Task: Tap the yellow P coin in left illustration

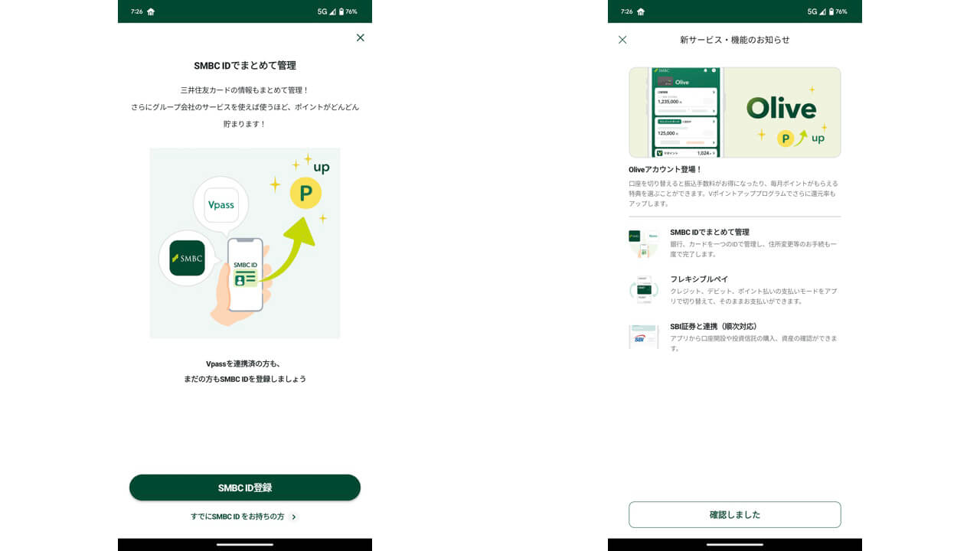Action: pyautogui.click(x=305, y=194)
